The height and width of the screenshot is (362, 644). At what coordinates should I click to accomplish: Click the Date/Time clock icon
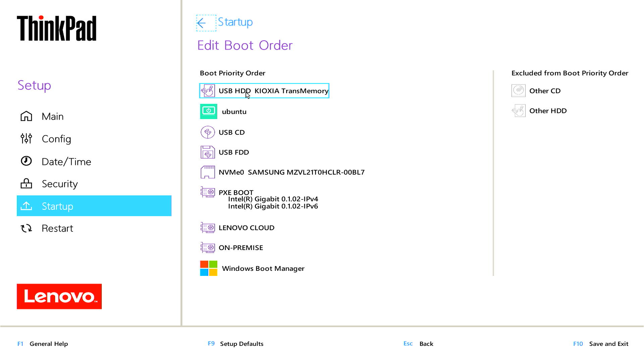click(26, 161)
